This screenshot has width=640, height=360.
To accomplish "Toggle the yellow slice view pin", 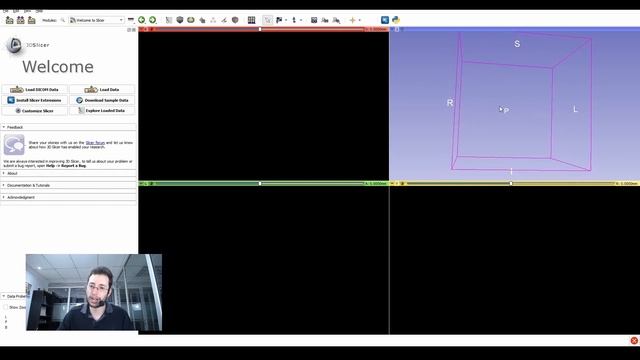I will [393, 184].
